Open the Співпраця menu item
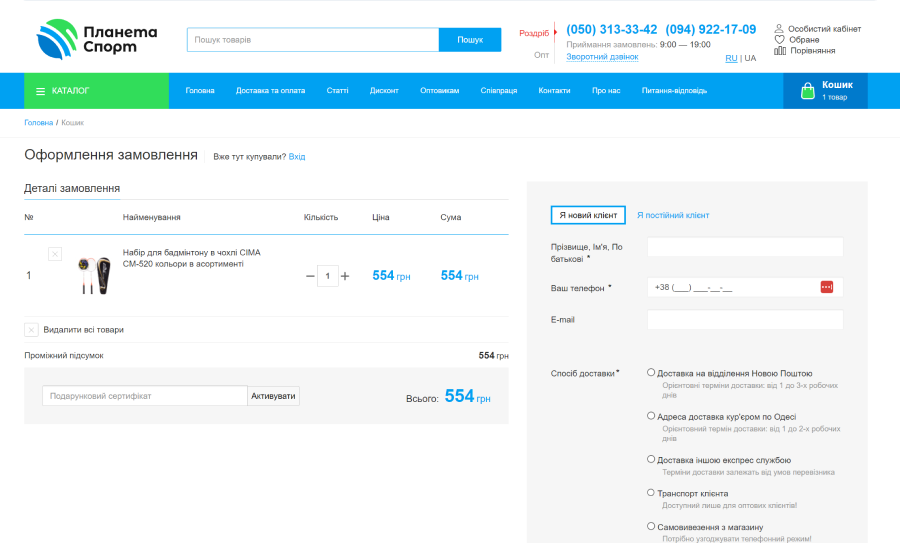This screenshot has height=543, width=900. 499,91
